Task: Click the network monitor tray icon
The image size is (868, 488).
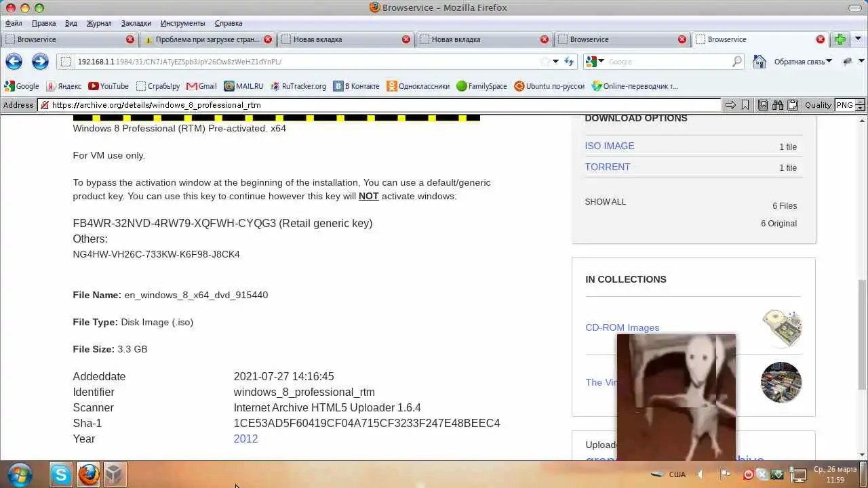Action: [x=799, y=474]
